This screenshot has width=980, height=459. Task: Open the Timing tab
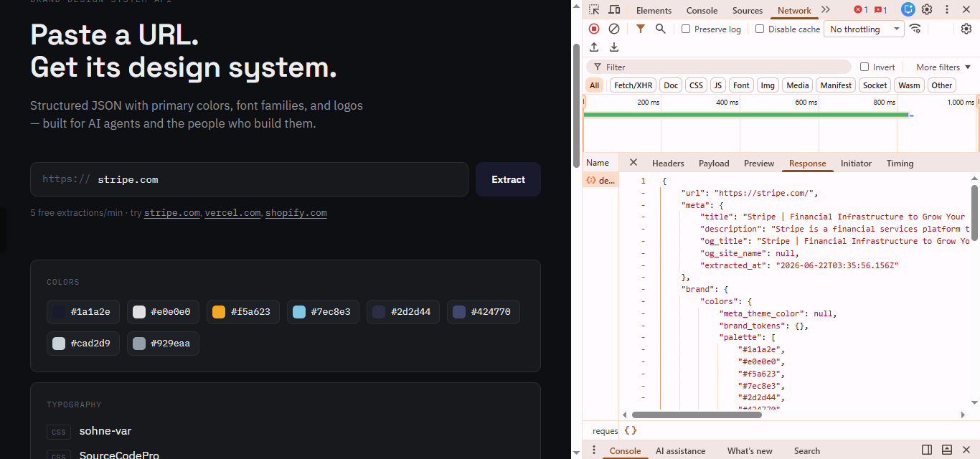(900, 163)
